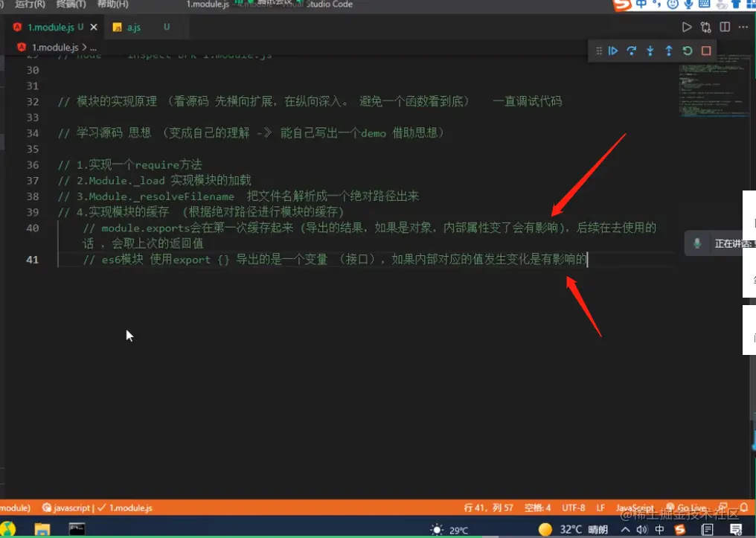This screenshot has height=538, width=756.
Task: Change end of line sequence LF
Action: [600, 507]
